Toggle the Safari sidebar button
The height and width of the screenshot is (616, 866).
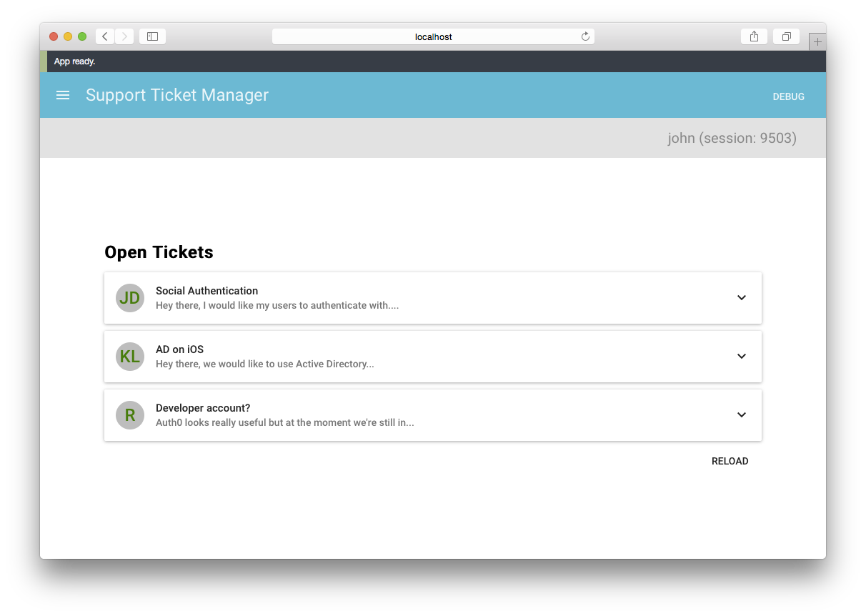(x=152, y=36)
